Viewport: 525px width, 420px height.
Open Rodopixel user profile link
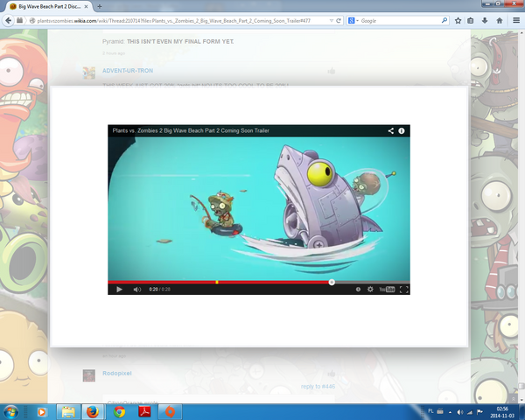point(117,373)
